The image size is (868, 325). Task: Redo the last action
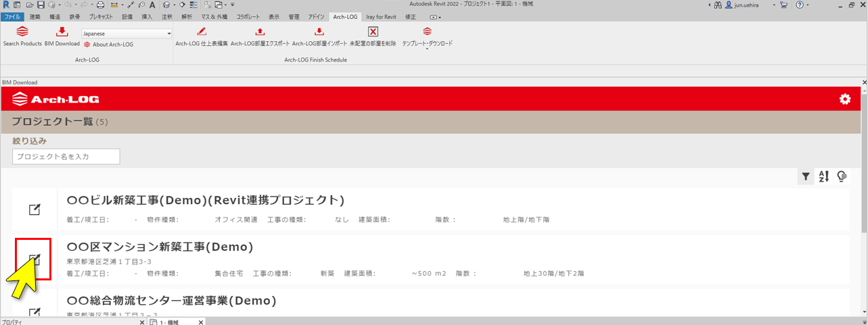point(84,5)
